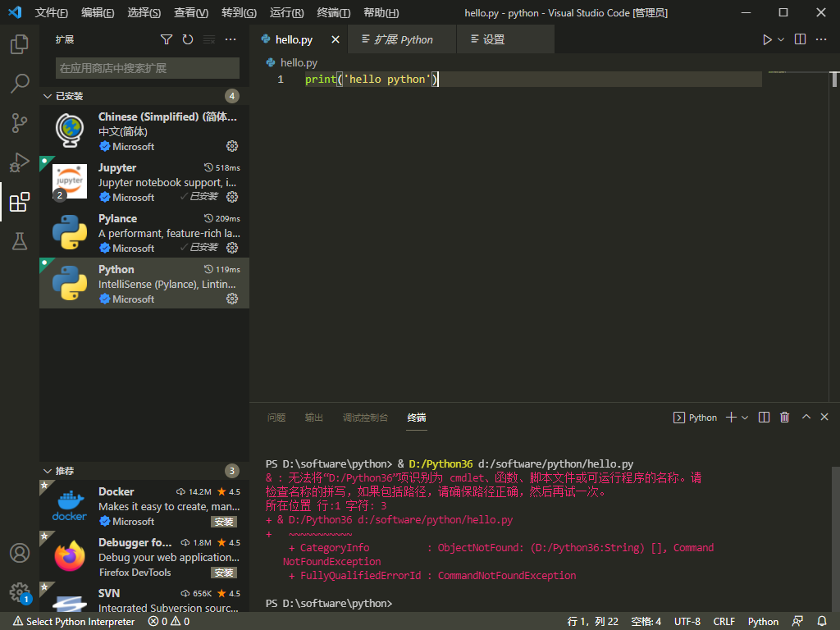This screenshot has width=840, height=630.
Task: Switch to the 问题 panel tab
Action: coord(276,418)
